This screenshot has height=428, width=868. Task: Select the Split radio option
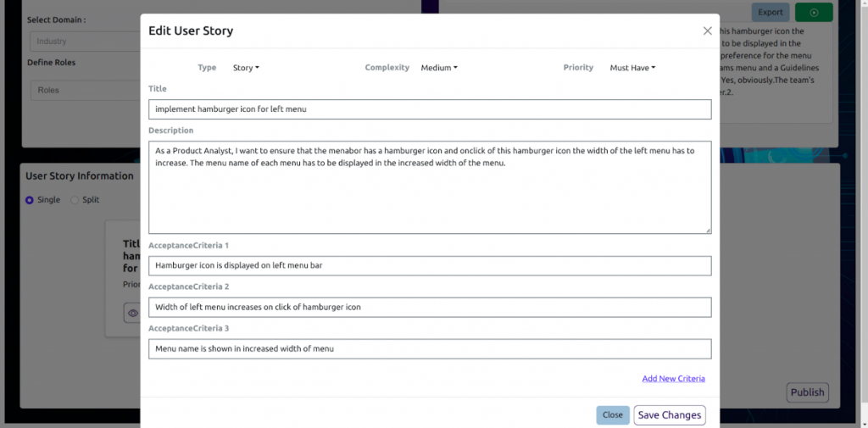(x=75, y=200)
